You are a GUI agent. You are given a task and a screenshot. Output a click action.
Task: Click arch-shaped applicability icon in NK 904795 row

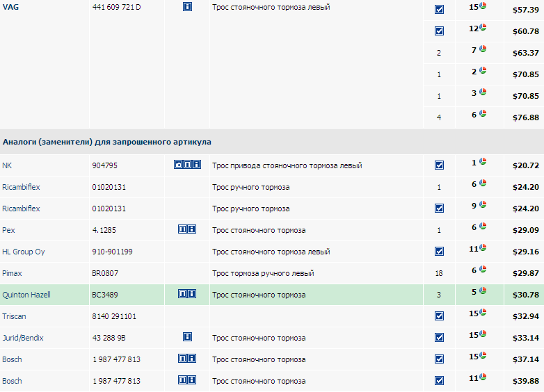tap(187, 164)
